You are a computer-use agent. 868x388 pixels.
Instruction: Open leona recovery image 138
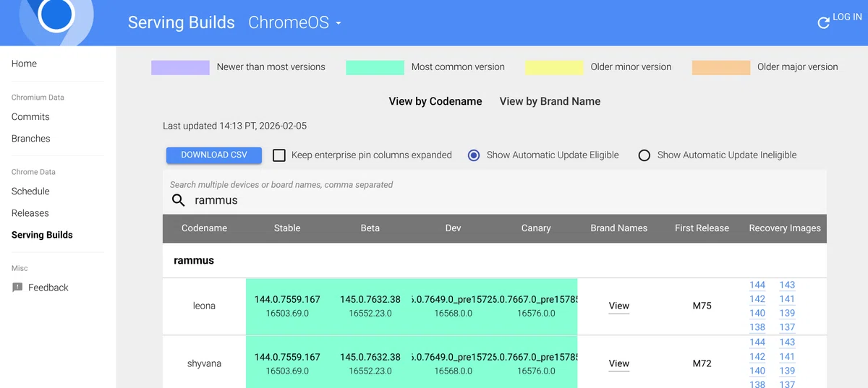tap(757, 327)
